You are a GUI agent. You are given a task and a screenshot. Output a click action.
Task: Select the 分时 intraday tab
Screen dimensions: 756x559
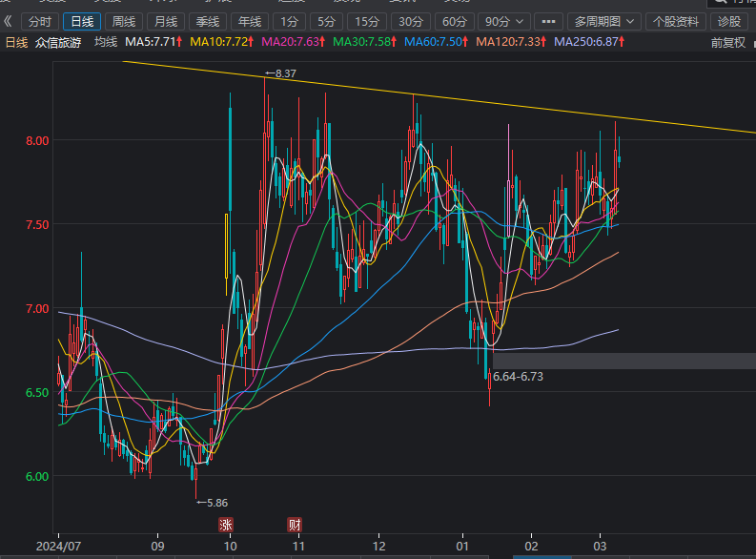(39, 21)
